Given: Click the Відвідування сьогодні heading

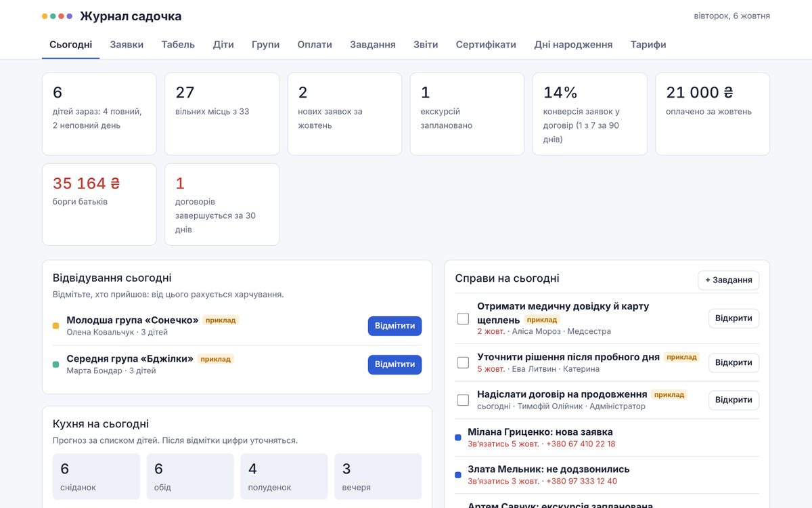Looking at the screenshot, I should point(112,278).
